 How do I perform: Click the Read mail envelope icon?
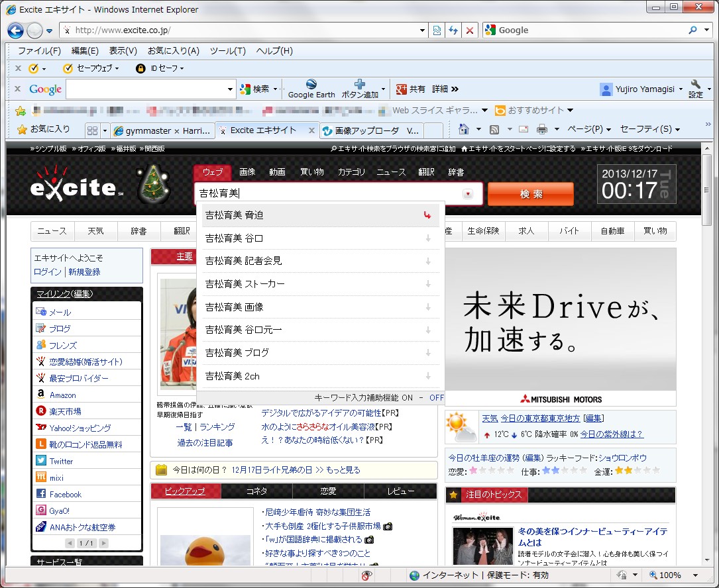(524, 130)
